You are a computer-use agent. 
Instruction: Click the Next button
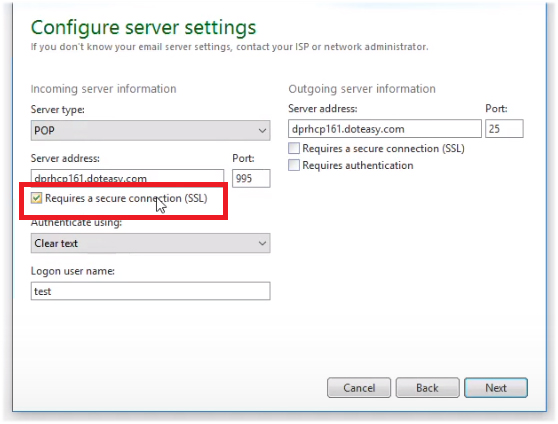[x=496, y=388]
